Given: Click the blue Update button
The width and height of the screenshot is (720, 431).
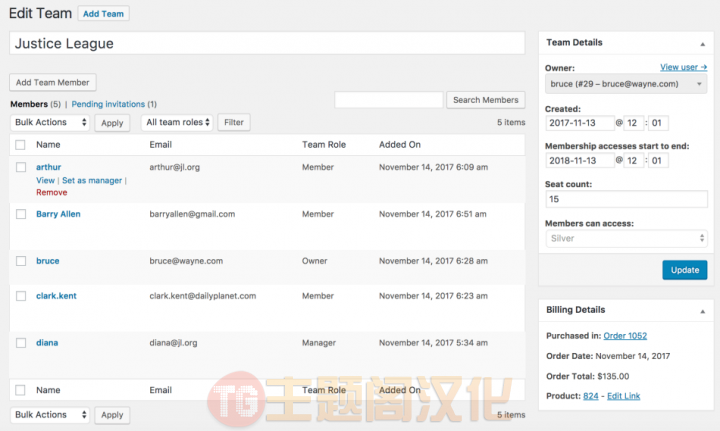Looking at the screenshot, I should pyautogui.click(x=685, y=270).
